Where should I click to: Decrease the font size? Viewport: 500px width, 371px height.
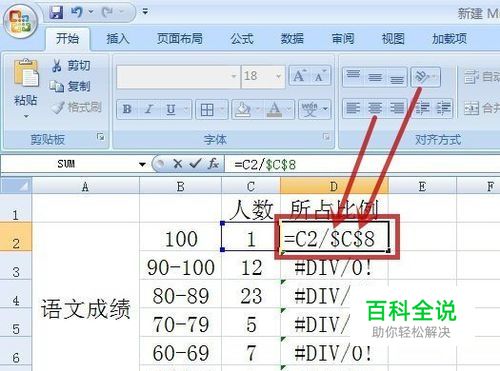pyautogui.click(x=320, y=76)
